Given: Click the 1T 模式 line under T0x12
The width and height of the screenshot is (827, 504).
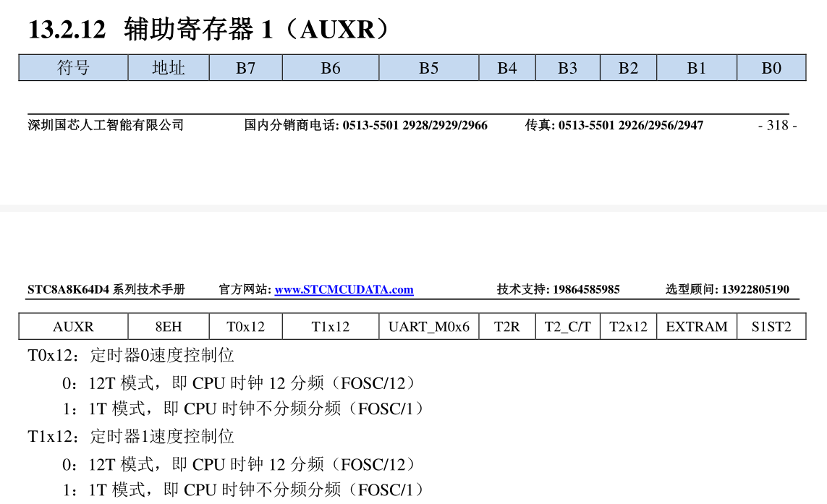Looking at the screenshot, I should coord(245,409).
